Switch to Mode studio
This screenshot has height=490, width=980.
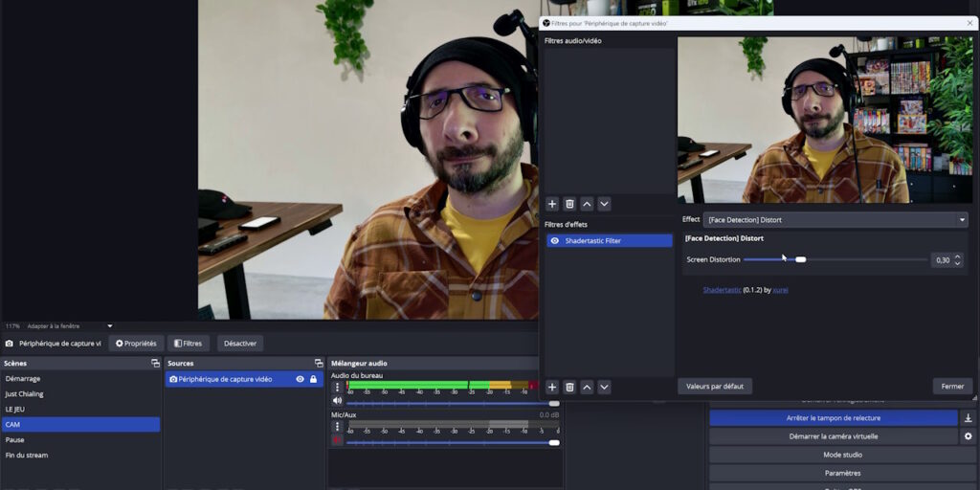[x=842, y=455]
